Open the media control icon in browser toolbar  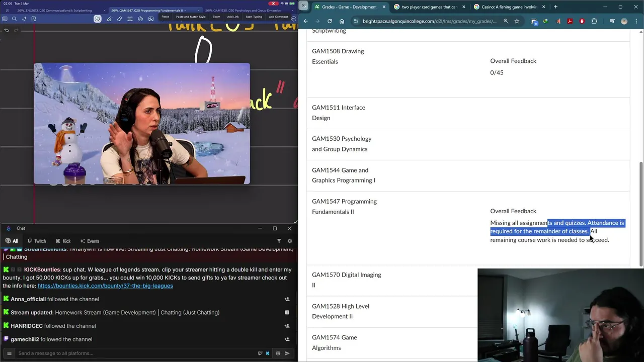pyautogui.click(x=612, y=21)
